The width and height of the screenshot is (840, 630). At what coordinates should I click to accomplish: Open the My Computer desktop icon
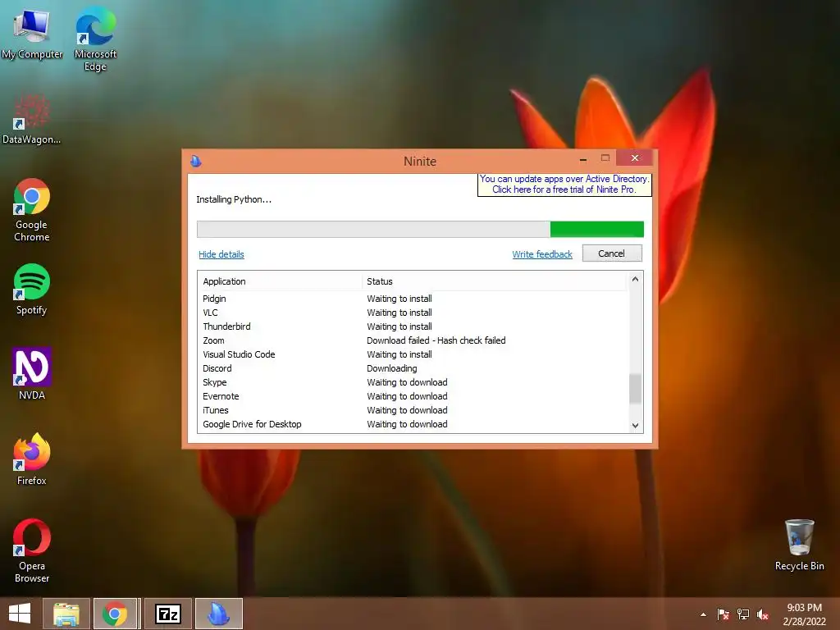[32, 34]
